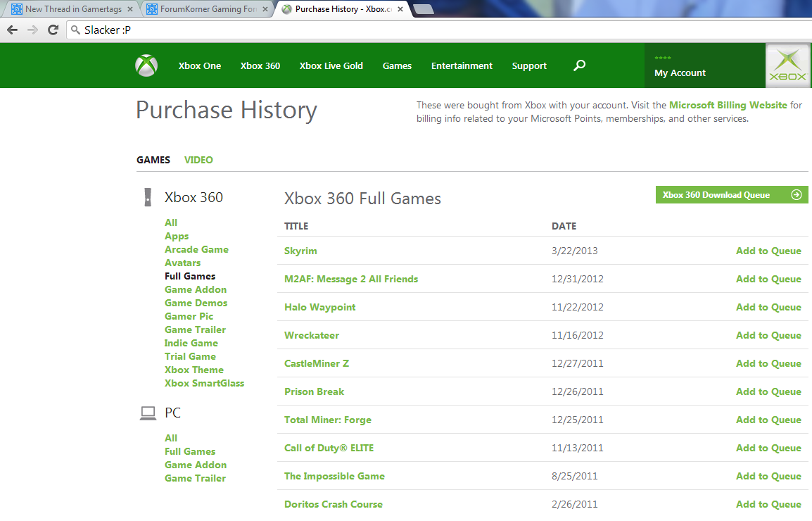This screenshot has height=521, width=812.
Task: Reload the page with refresh icon
Action: tap(53, 30)
